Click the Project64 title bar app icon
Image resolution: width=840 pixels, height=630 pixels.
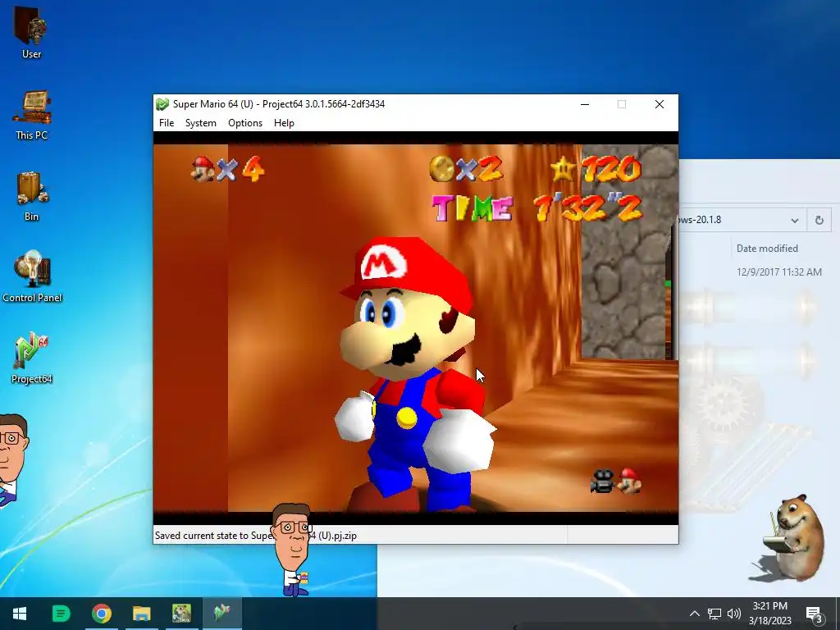tap(162, 104)
